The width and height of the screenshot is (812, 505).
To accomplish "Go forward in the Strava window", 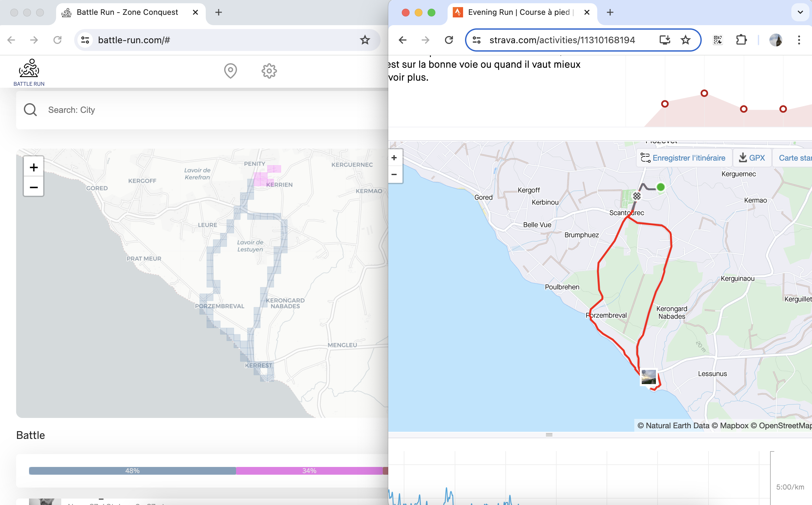I will [425, 40].
